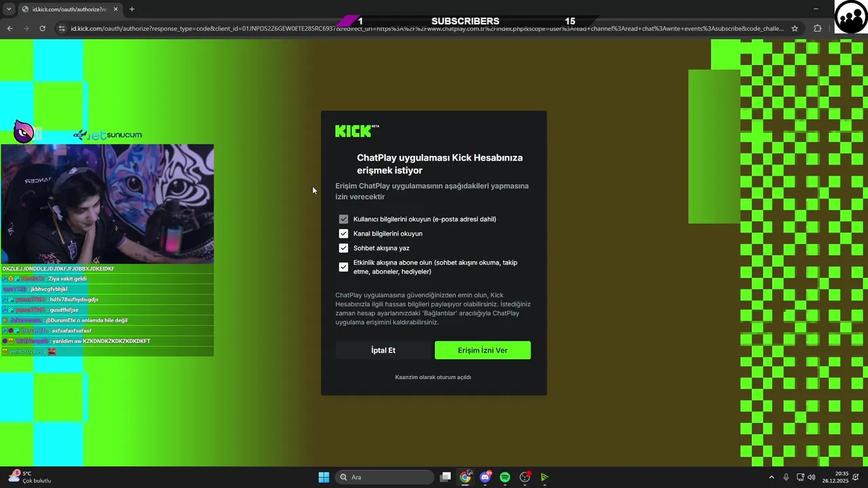Click 'Kaanzim olarak oturum açıldı' text
This screenshot has width=868, height=488.
tap(433, 377)
